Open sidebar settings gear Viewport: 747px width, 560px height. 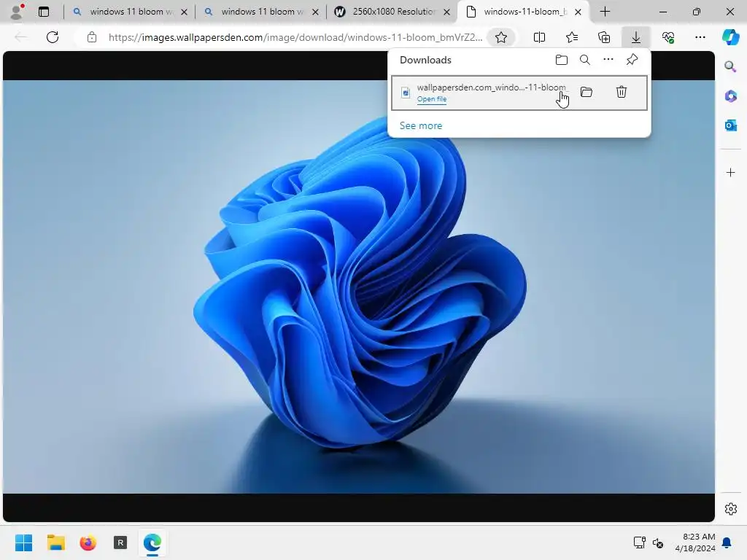point(730,509)
